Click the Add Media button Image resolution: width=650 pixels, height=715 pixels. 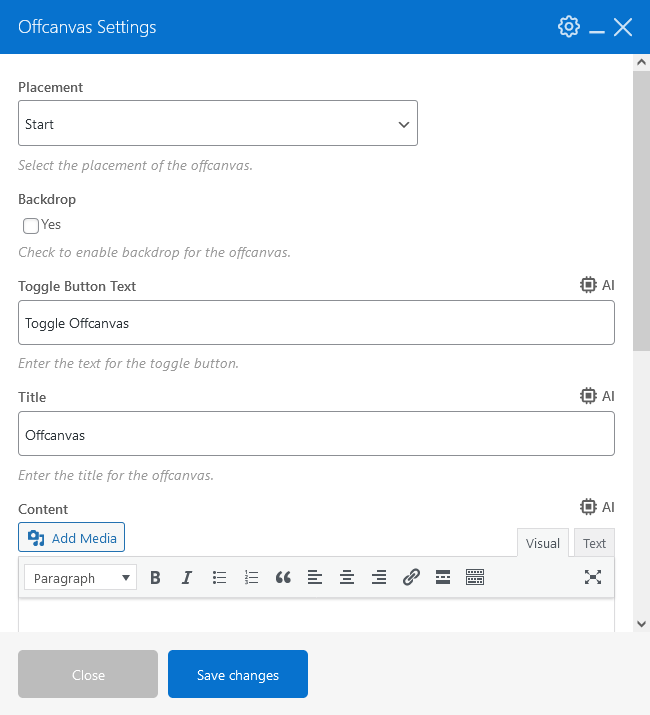pyautogui.click(x=72, y=538)
